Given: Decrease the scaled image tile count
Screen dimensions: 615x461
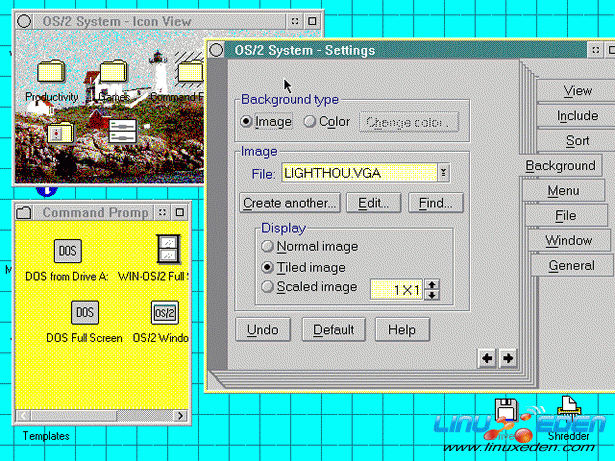Looking at the screenshot, I should pyautogui.click(x=432, y=295).
